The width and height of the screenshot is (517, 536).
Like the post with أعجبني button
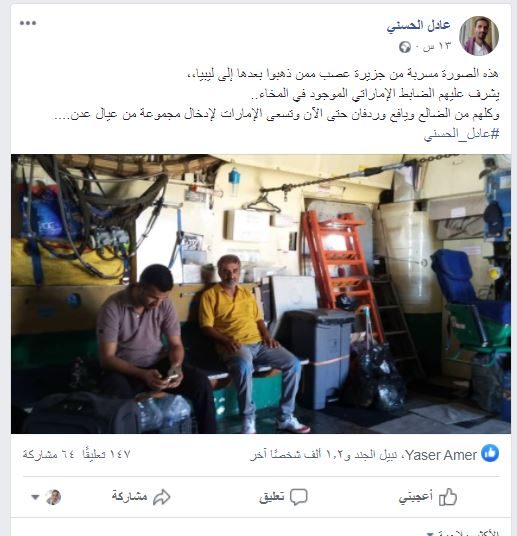tap(428, 497)
